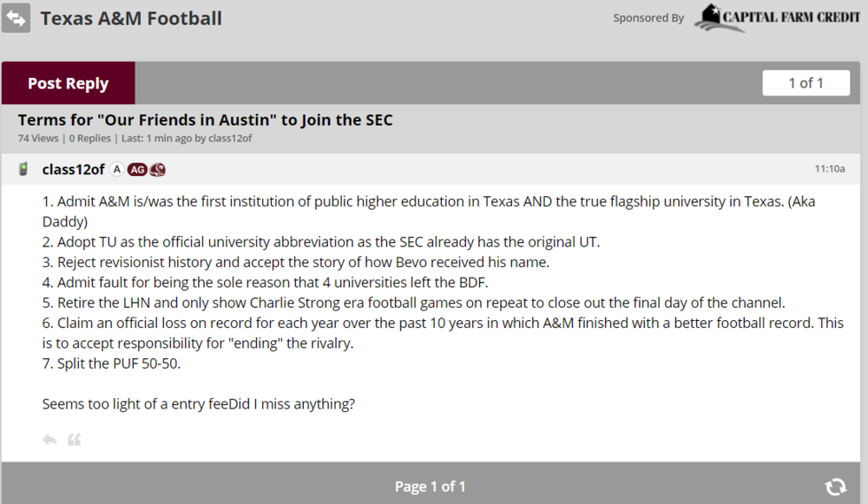The height and width of the screenshot is (504, 868).
Task: Open last poster class12of in thread info
Action: 230,138
